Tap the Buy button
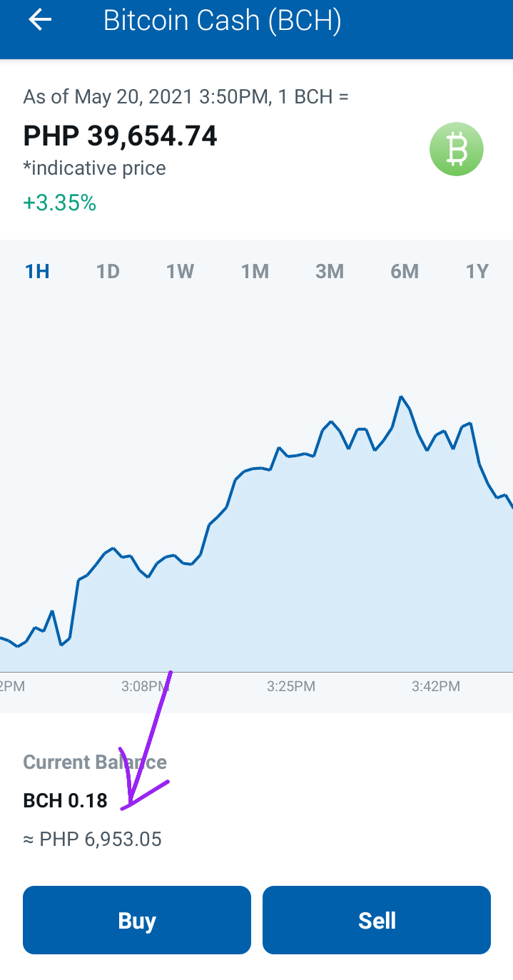This screenshot has height=980, width=513. (x=137, y=920)
